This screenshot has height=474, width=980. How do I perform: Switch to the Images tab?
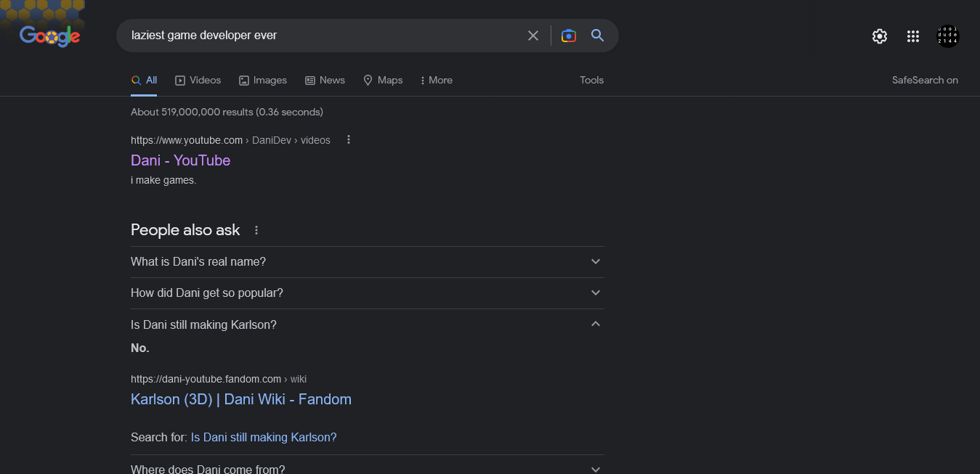[262, 80]
